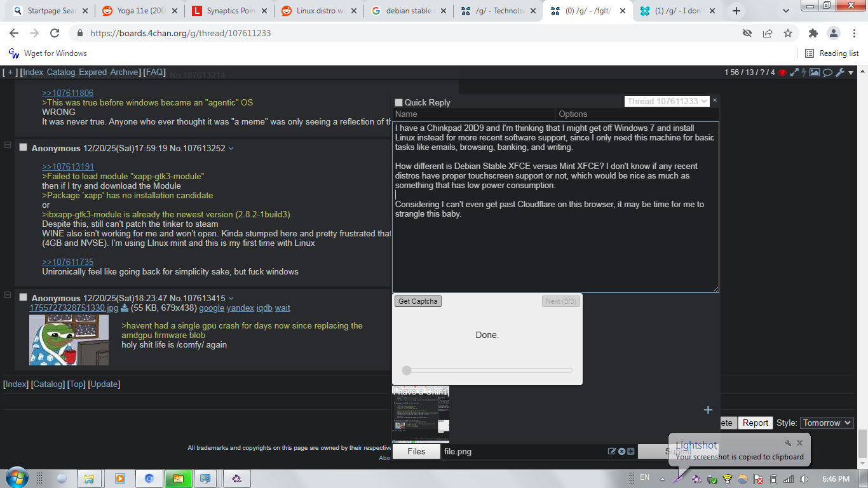
Task: Click the lightning bolt icon in 4chan header
Action: point(804,72)
